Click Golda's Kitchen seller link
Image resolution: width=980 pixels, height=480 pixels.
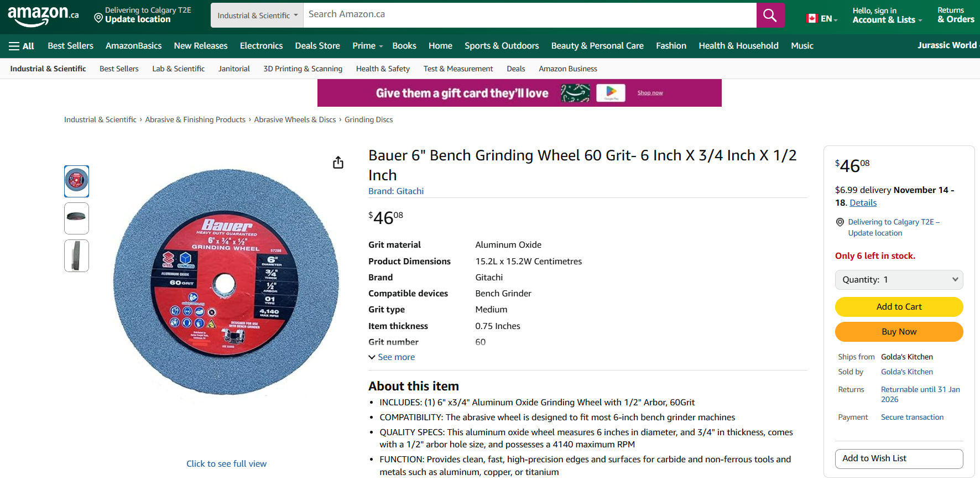coord(906,372)
